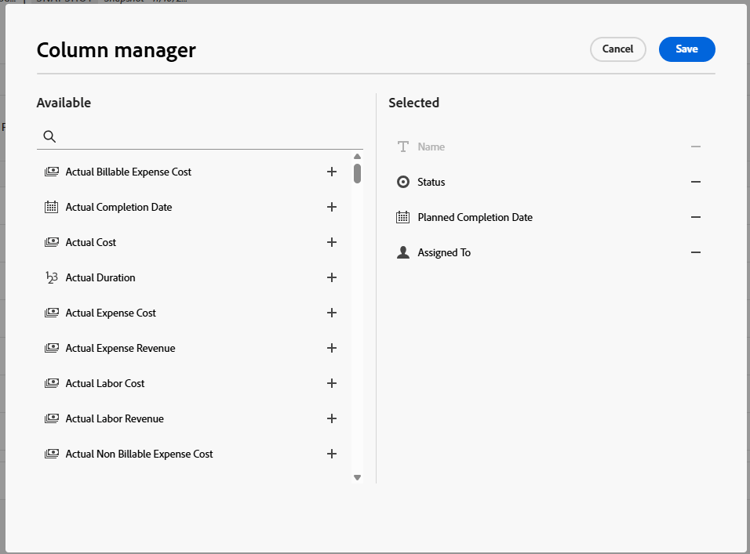Select the Status item in Selected list

point(431,182)
